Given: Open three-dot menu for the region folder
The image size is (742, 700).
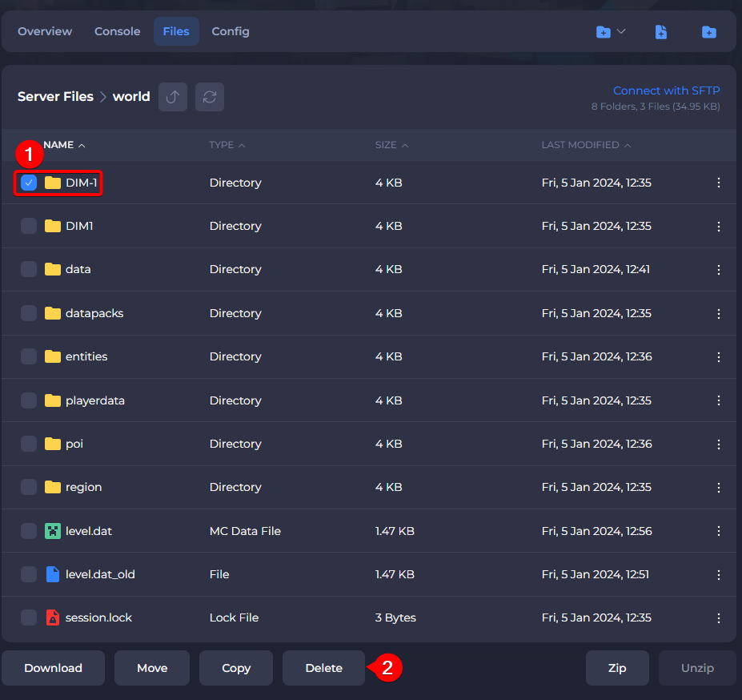Looking at the screenshot, I should (x=718, y=487).
